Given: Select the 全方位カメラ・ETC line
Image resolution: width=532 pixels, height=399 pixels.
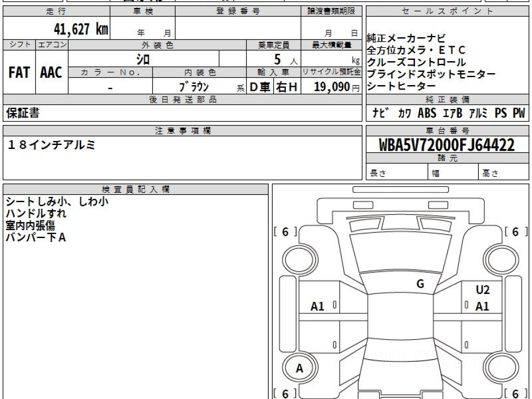Looking at the screenshot, I should point(416,51).
